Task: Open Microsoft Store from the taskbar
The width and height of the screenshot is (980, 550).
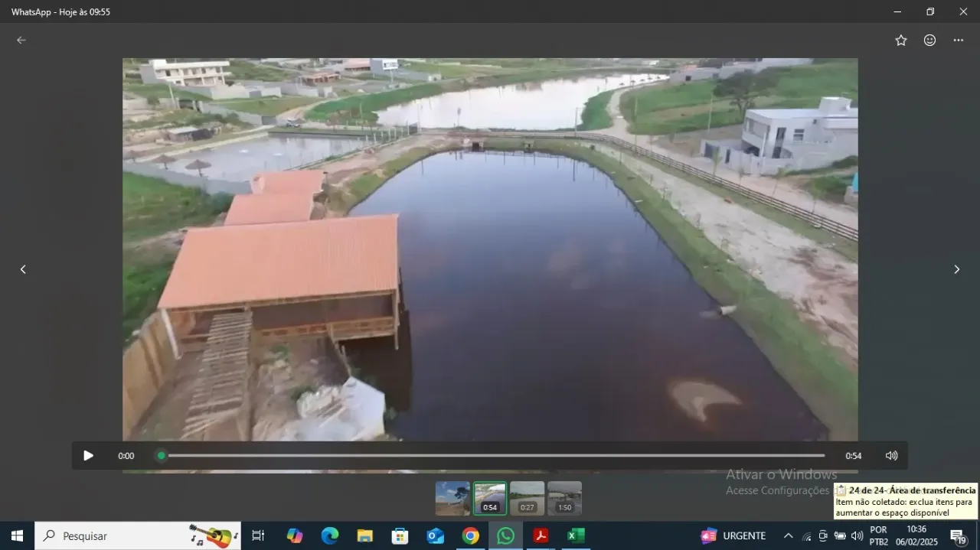Action: coord(400,536)
